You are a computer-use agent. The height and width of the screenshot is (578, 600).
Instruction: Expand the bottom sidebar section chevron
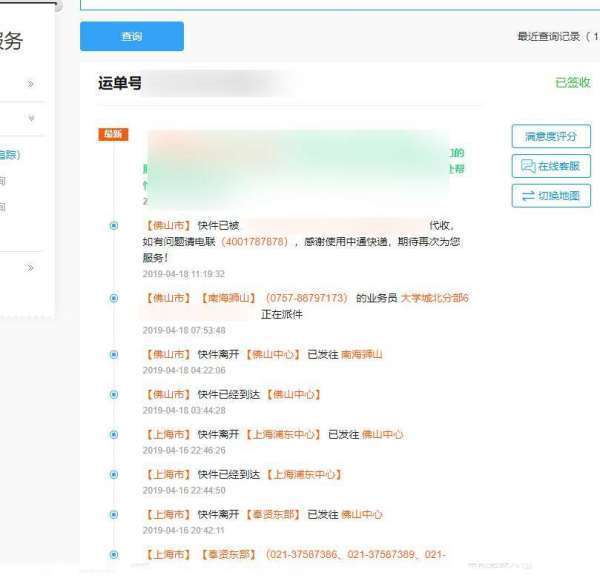[31, 268]
